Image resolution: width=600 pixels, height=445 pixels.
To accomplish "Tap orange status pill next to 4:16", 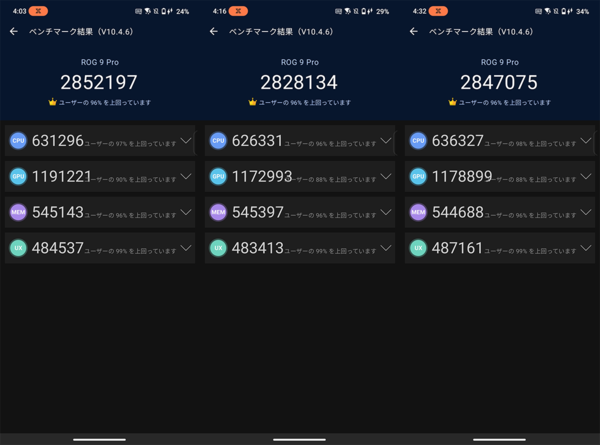I will (238, 11).
